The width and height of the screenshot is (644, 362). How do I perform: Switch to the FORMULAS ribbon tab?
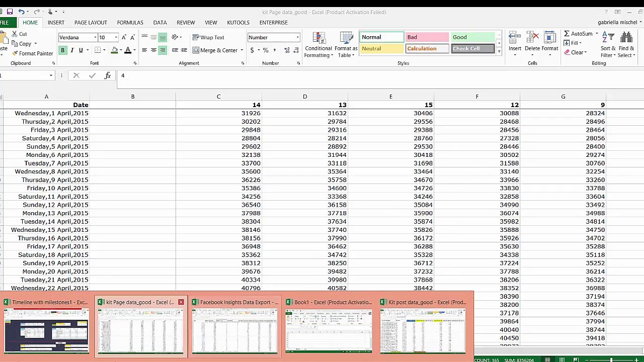point(130,23)
